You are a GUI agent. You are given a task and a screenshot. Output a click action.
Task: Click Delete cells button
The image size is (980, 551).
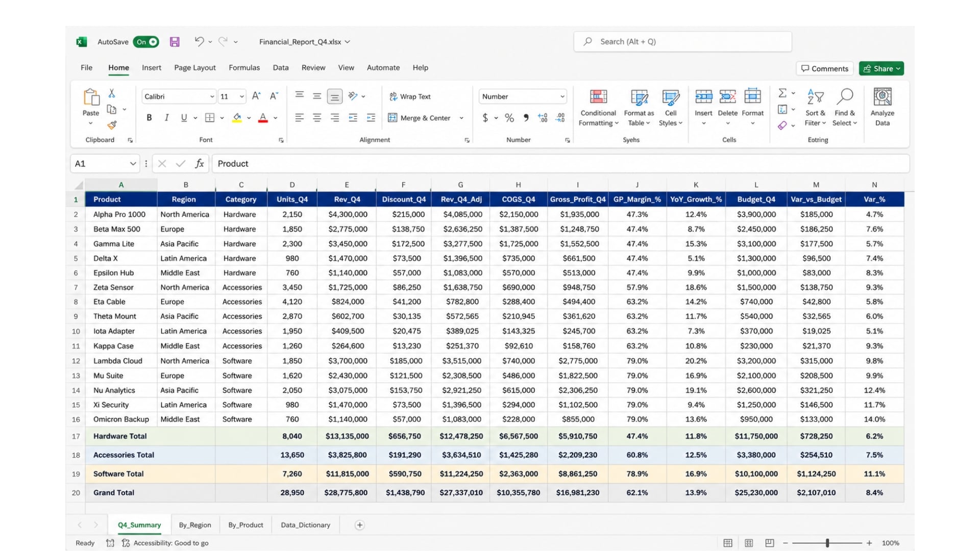tap(727, 107)
